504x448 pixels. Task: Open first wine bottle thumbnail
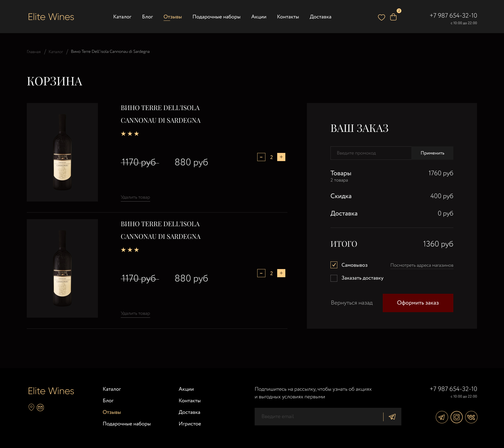[x=62, y=152]
